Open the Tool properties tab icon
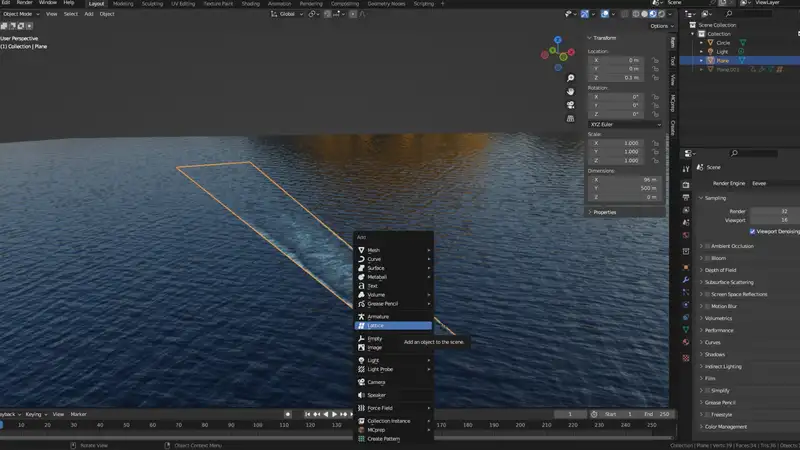This screenshot has width=800, height=450. [686, 168]
